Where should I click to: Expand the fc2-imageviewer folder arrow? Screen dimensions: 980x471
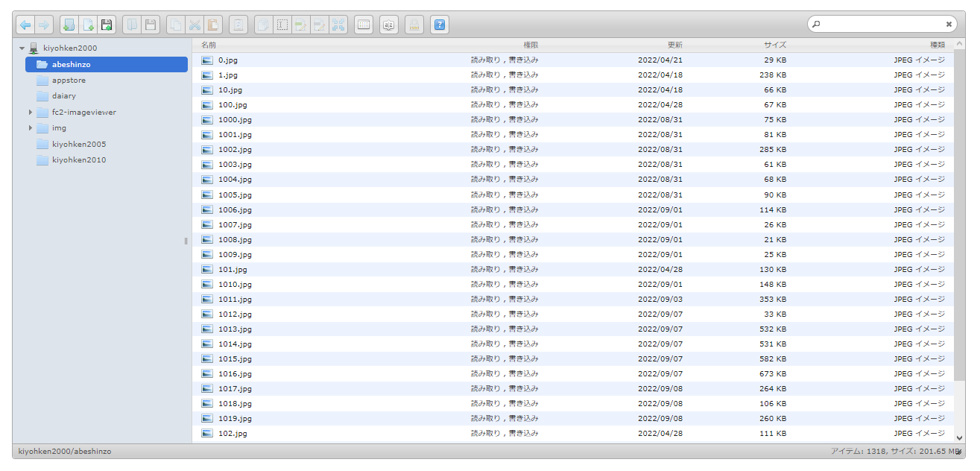(x=31, y=113)
